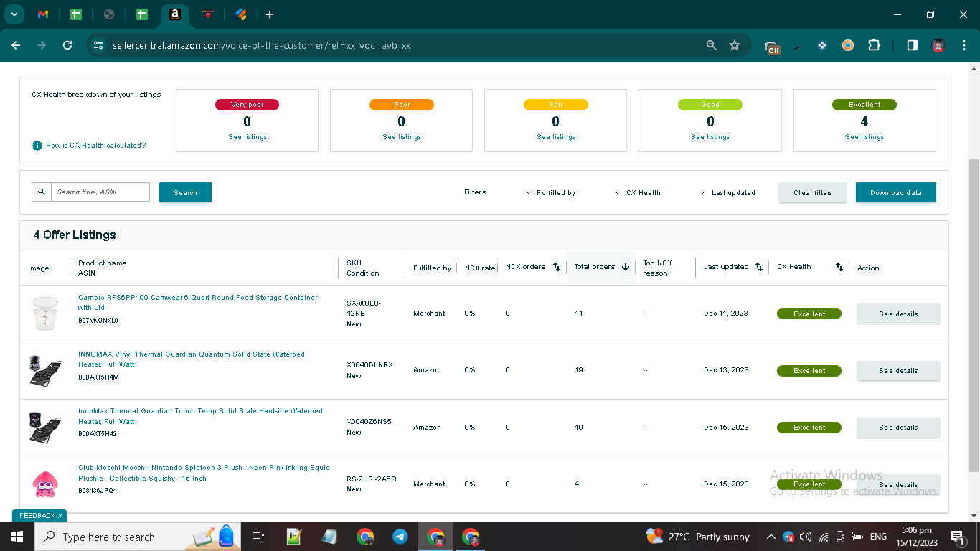
Task: Close the FEEDBACK tab with its x
Action: coord(61,516)
